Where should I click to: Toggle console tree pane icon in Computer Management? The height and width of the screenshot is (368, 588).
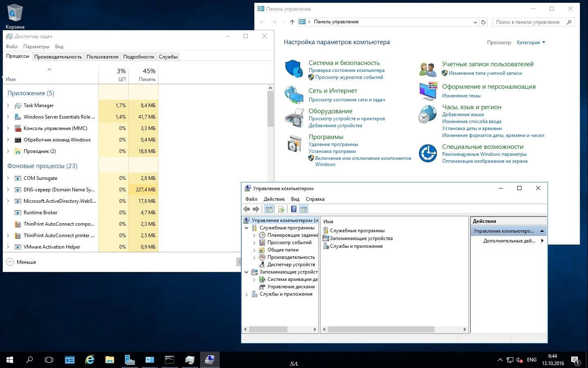pyautogui.click(x=269, y=209)
